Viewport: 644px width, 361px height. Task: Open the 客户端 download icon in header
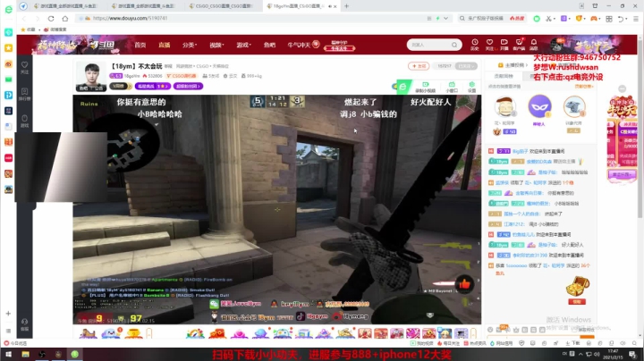(519, 45)
